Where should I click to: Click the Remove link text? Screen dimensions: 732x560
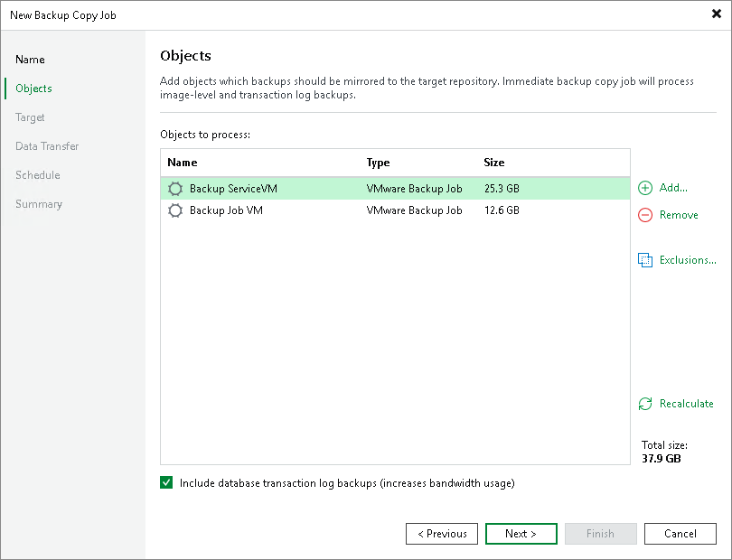[679, 215]
